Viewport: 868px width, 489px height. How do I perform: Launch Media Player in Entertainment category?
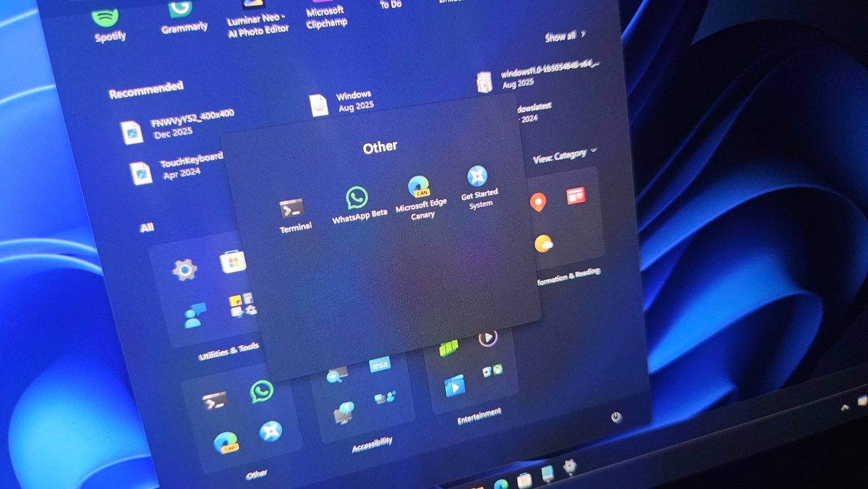[488, 337]
